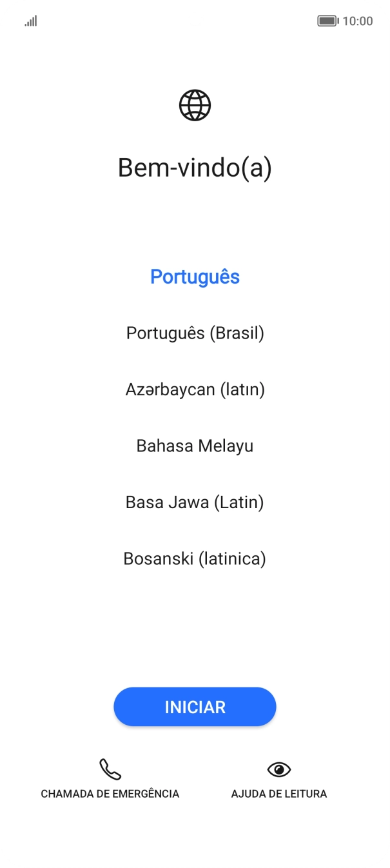Choose Português (Brasil) from the list
The image size is (390, 868).
pos(195,333)
